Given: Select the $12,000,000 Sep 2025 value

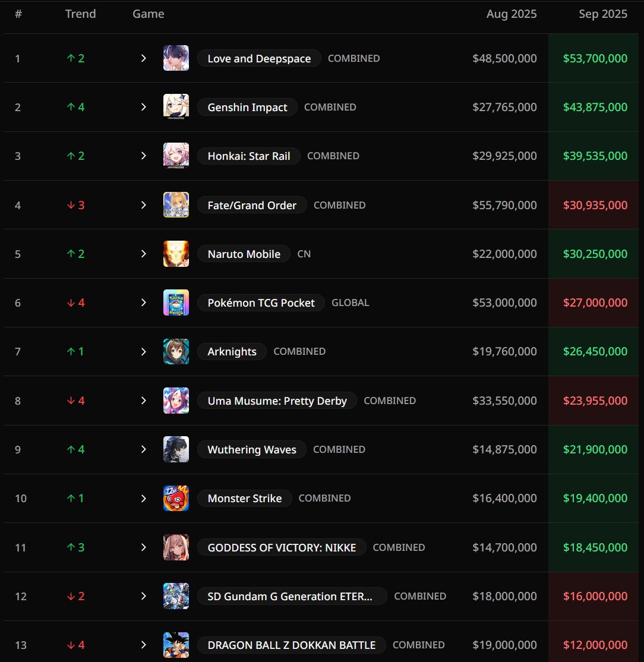Looking at the screenshot, I should 595,645.
